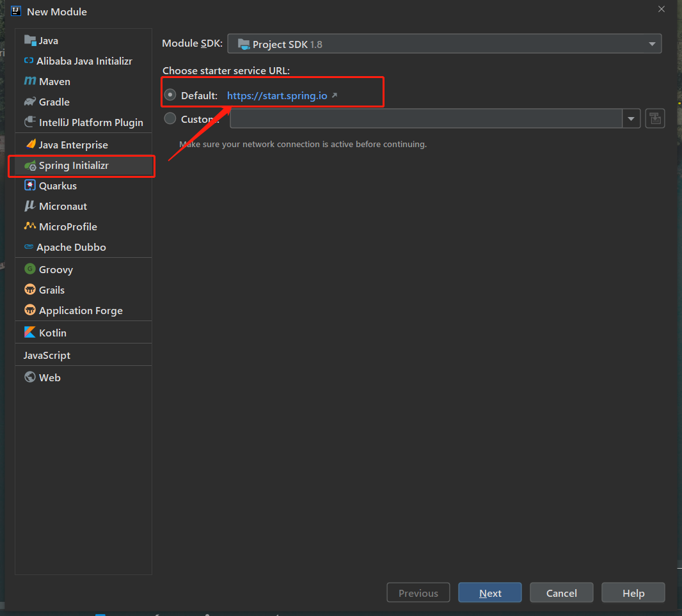Click the Previous button
The image size is (682, 616).
pyautogui.click(x=418, y=592)
